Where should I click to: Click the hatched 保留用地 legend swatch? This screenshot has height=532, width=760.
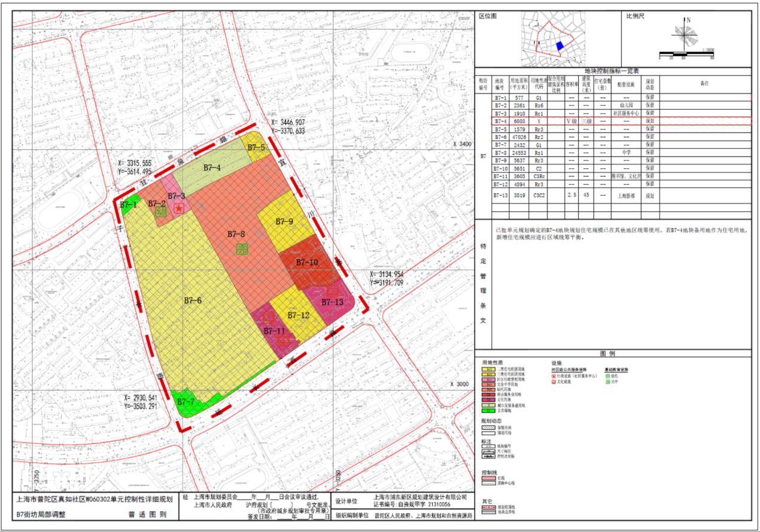pos(488,427)
